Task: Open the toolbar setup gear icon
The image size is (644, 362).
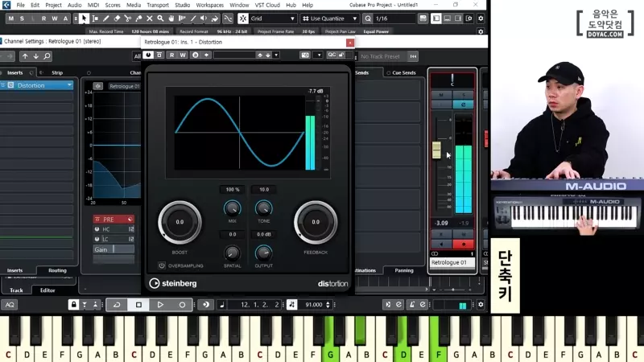Action: click(x=481, y=19)
